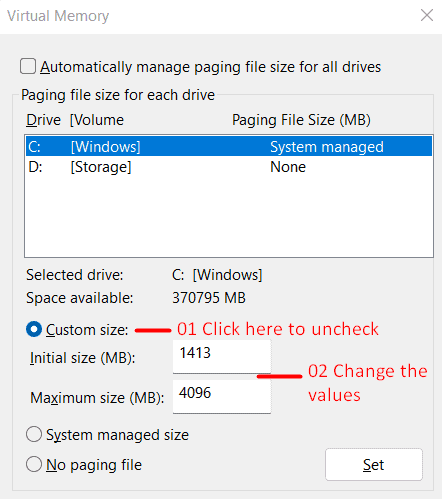
Task: Click the No paging file label
Action: click(94, 465)
